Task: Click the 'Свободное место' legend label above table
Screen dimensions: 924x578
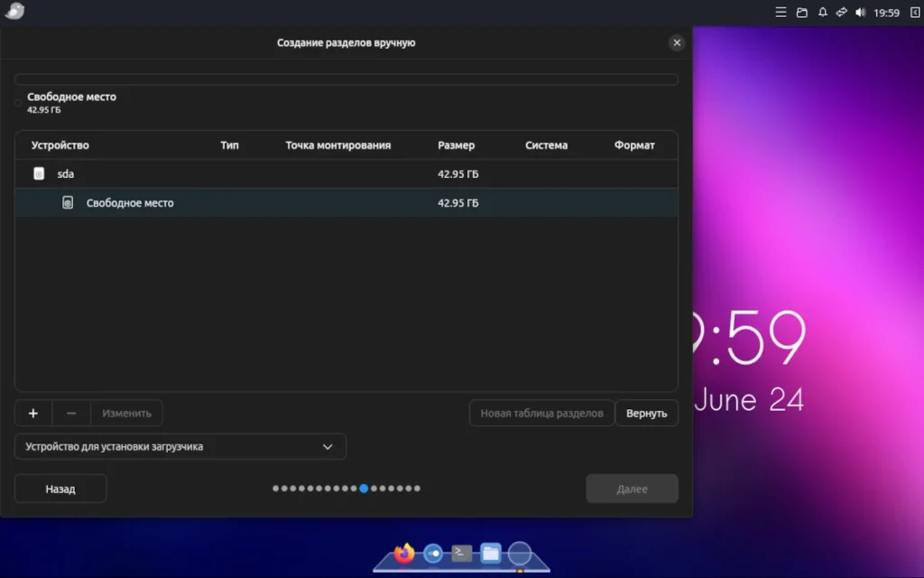Action: (71, 97)
